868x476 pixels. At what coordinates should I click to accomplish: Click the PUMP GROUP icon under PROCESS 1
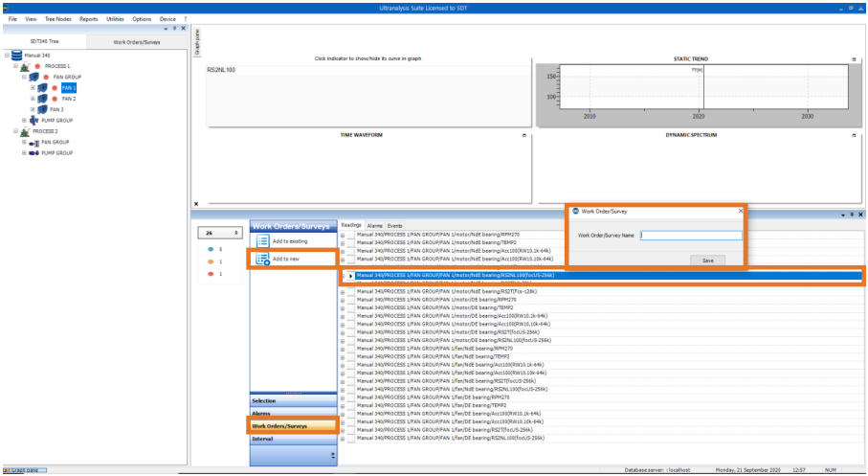(x=34, y=121)
